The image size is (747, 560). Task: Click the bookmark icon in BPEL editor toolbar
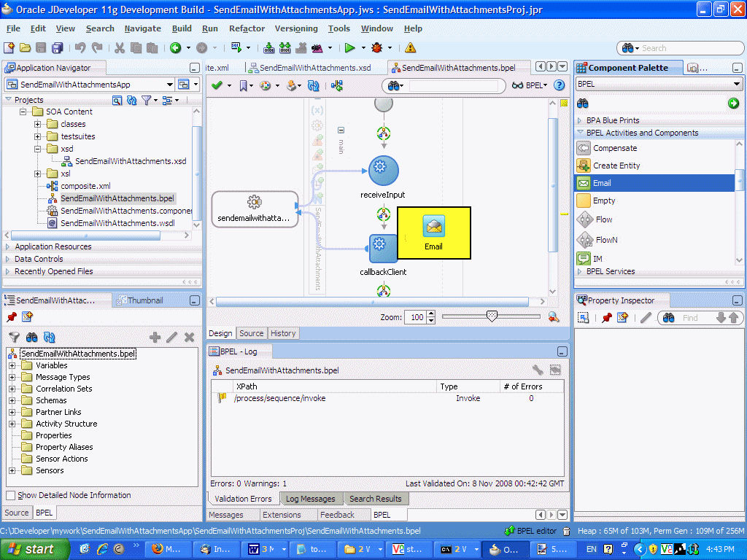pos(244,85)
